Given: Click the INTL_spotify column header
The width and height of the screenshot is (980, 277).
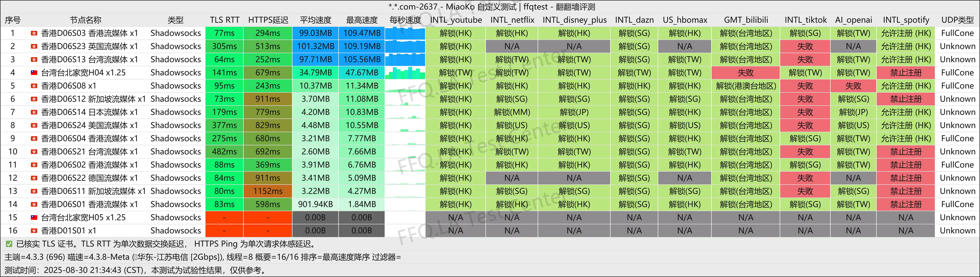Looking at the screenshot, I should point(906,20).
